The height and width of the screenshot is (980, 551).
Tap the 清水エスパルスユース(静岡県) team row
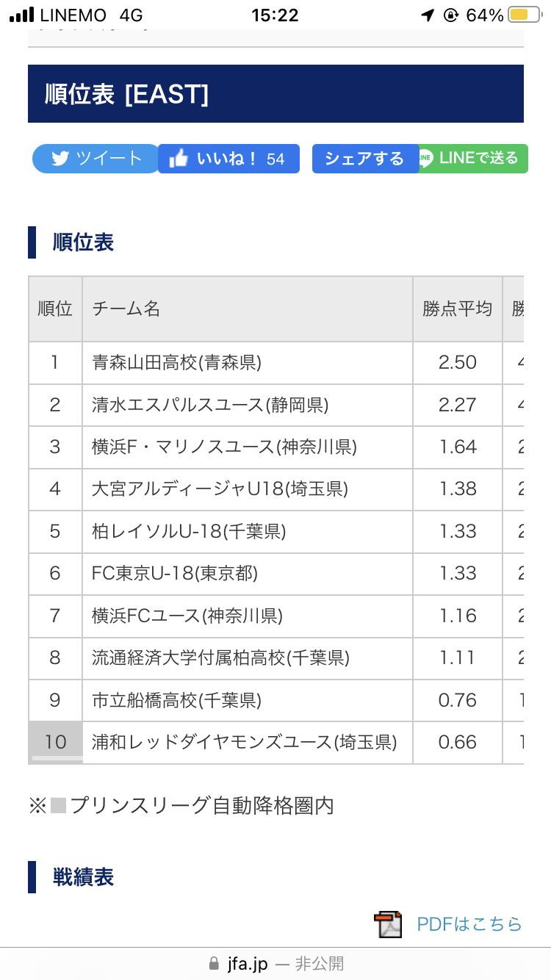tap(276, 405)
